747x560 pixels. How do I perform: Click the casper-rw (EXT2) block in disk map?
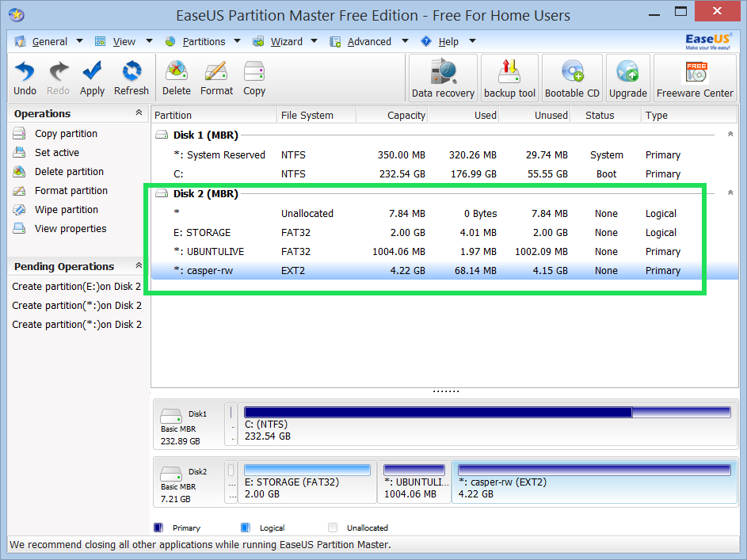tap(594, 482)
